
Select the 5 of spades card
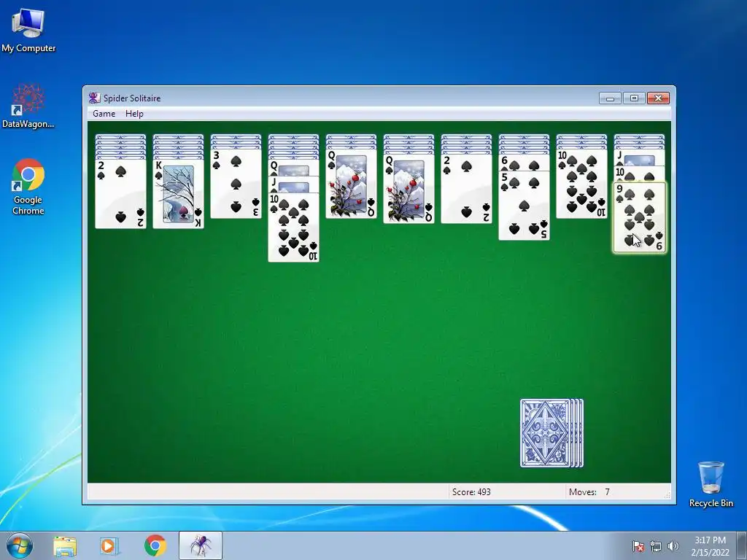coord(524,205)
